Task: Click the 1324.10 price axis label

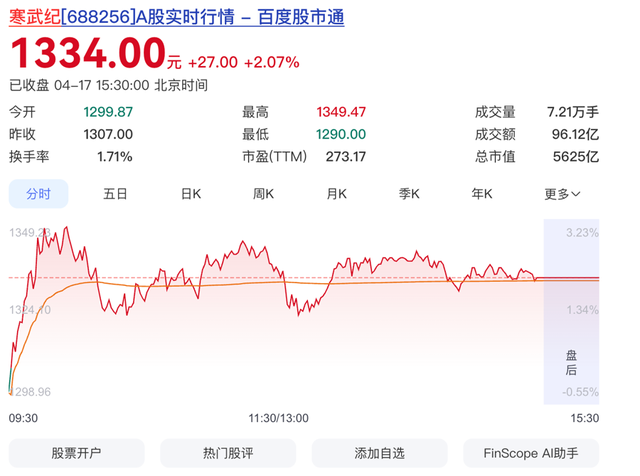Action: click(30, 310)
